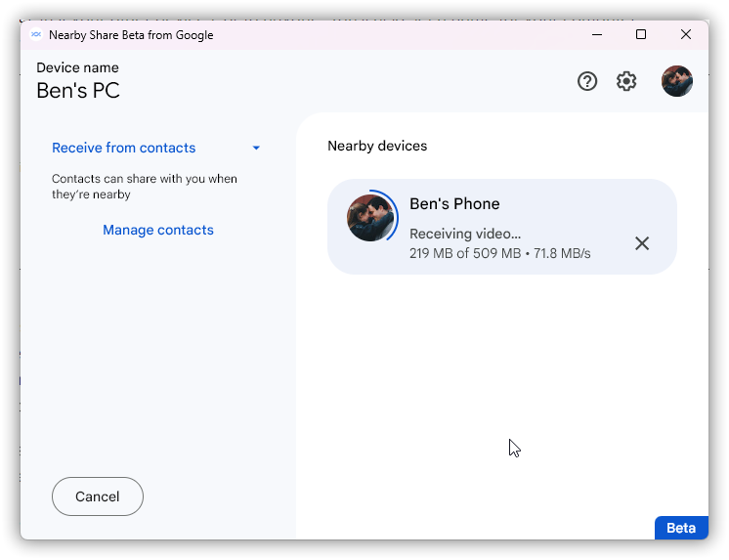729x560 pixels.
Task: Click the account profile picture
Action: 676,81
